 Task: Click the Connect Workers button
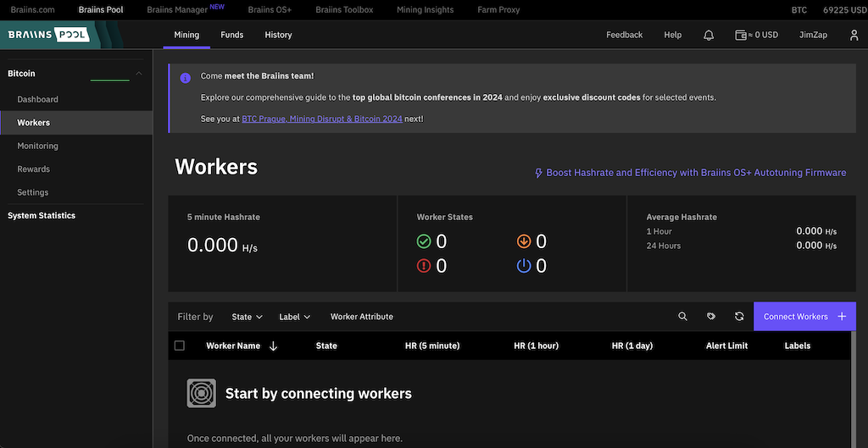804,317
